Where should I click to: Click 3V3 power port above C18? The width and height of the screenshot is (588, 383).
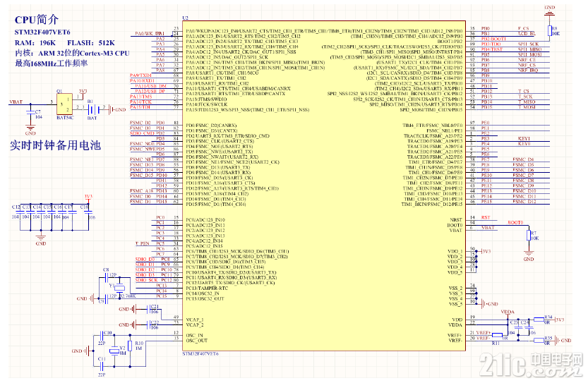click(88, 199)
